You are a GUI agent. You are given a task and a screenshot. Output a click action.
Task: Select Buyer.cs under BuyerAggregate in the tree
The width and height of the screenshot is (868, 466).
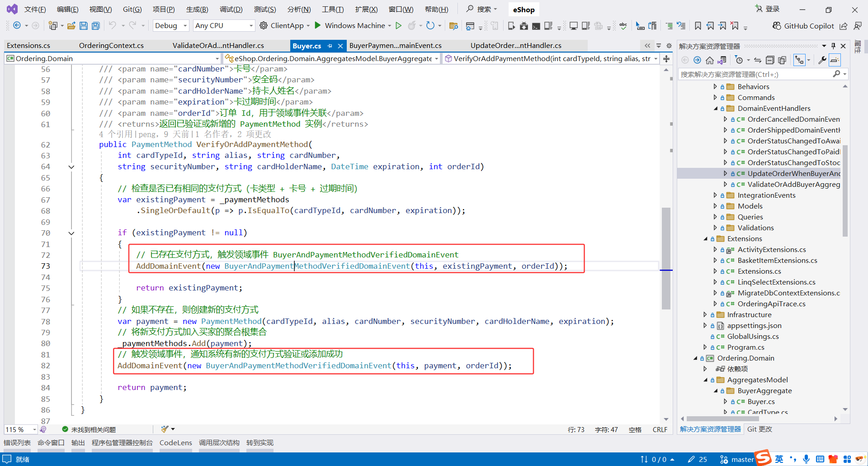[761, 402]
